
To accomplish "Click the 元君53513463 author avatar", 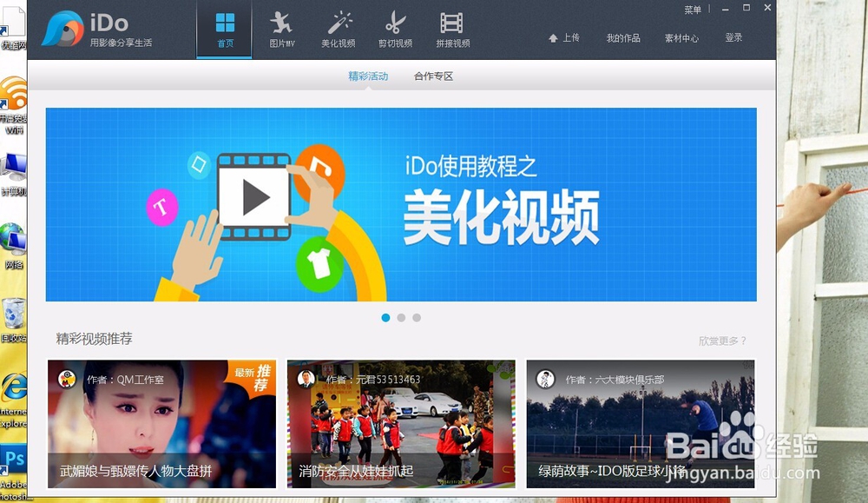I will pos(306,380).
